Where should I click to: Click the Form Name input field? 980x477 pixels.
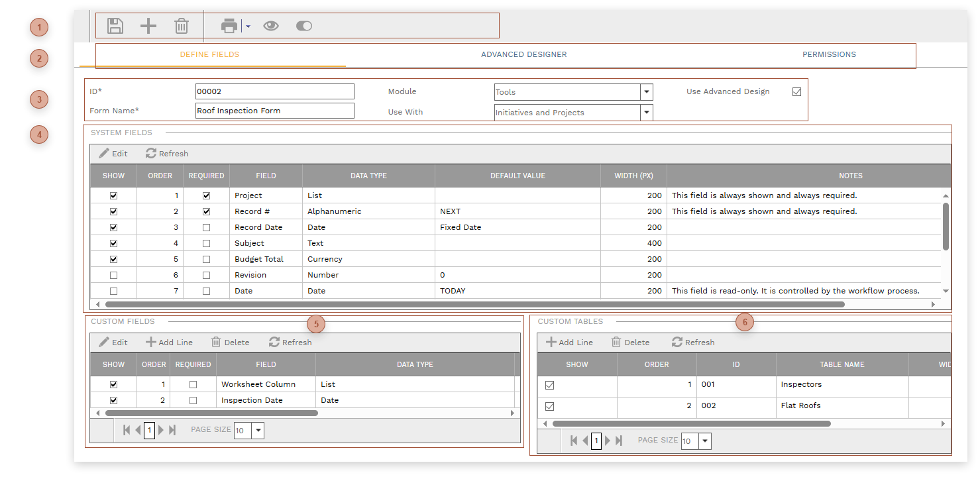(x=274, y=110)
